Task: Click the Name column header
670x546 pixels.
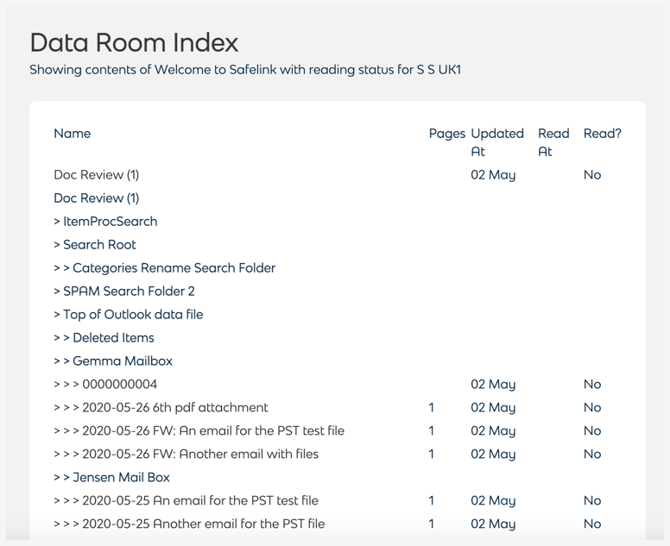Action: (x=72, y=133)
